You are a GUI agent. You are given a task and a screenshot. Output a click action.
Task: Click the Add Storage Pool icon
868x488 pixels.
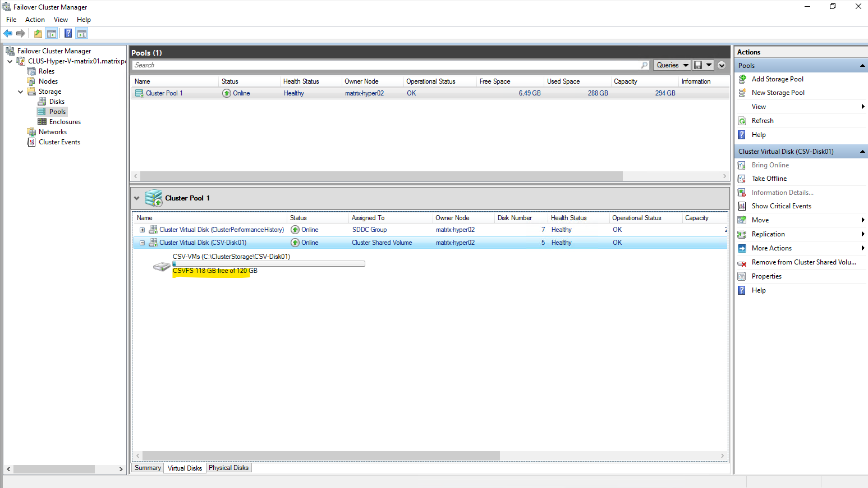click(742, 79)
